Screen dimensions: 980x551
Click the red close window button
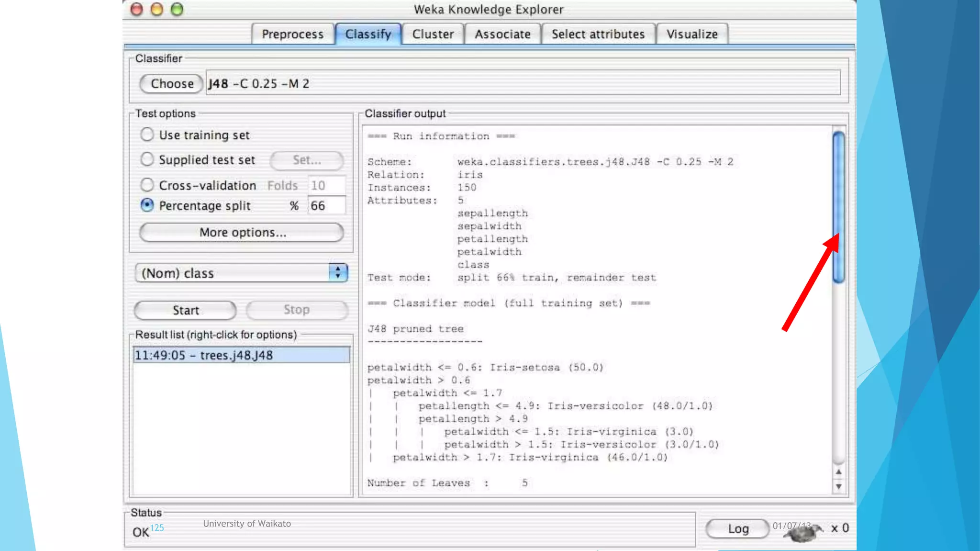[x=137, y=9]
